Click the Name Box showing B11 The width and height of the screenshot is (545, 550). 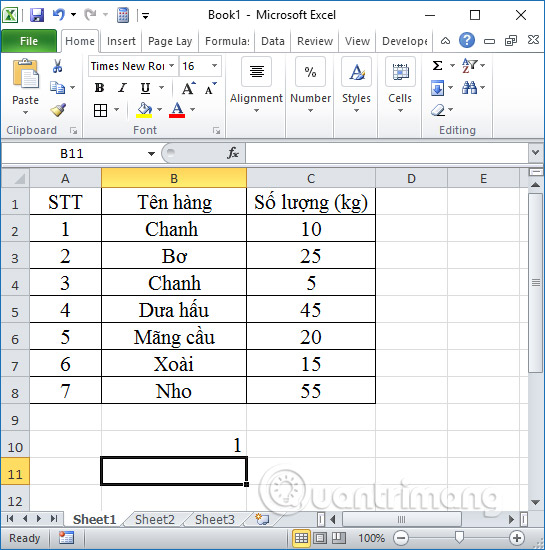click(x=73, y=154)
